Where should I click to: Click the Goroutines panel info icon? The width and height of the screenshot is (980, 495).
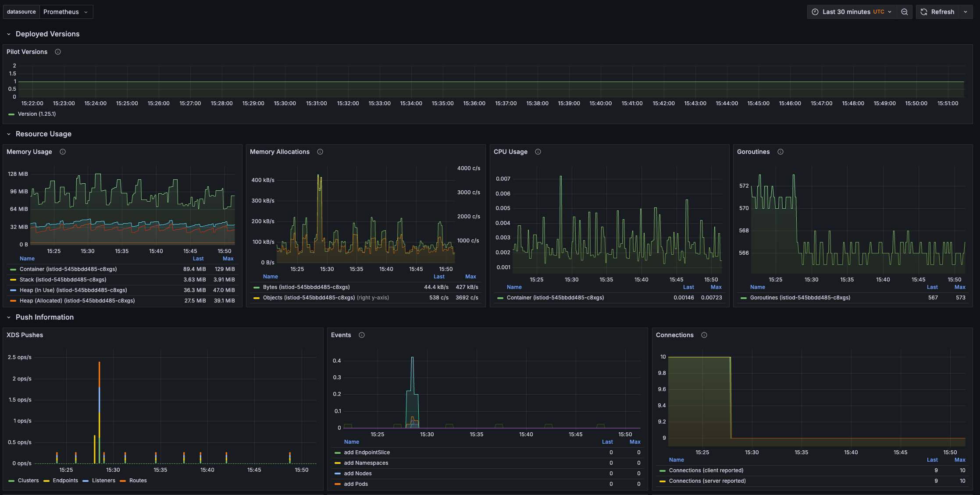point(780,152)
